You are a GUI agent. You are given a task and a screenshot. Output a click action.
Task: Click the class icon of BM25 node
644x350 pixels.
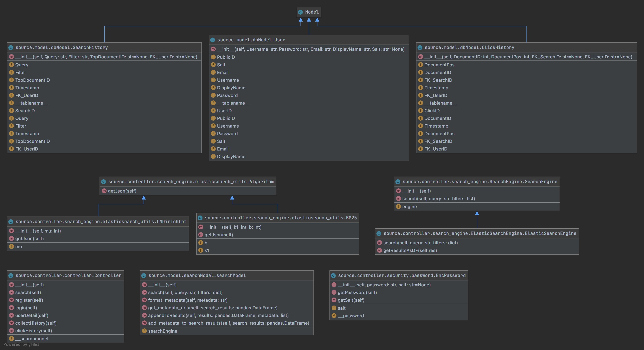pyautogui.click(x=200, y=218)
